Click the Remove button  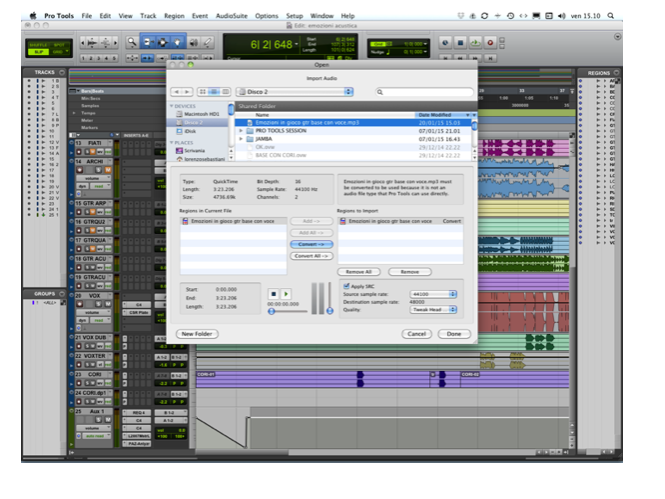[410, 272]
